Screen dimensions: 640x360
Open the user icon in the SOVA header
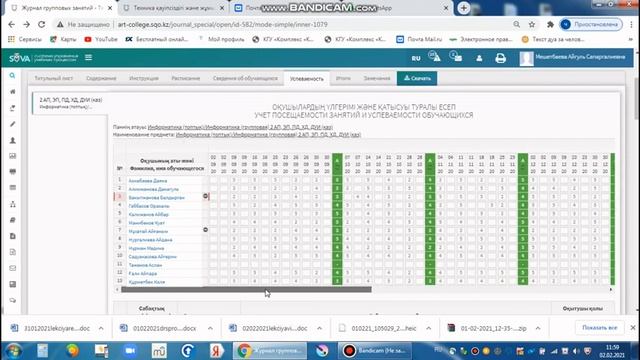tap(479, 58)
